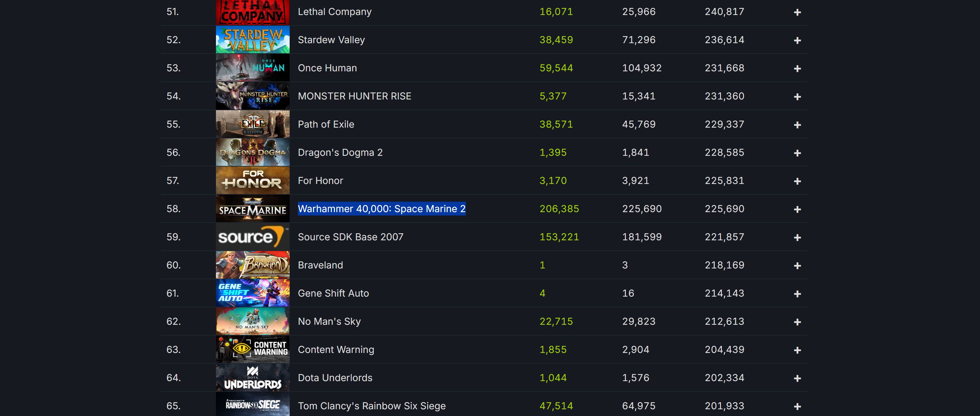Click current players value 22,715

pyautogui.click(x=556, y=322)
